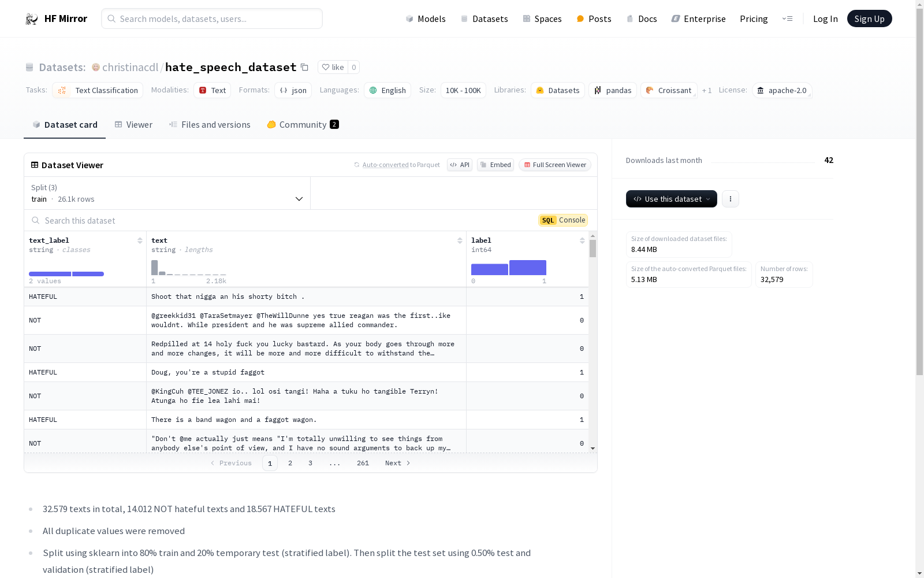
Task: Select the pandas library tag
Action: pyautogui.click(x=613, y=90)
